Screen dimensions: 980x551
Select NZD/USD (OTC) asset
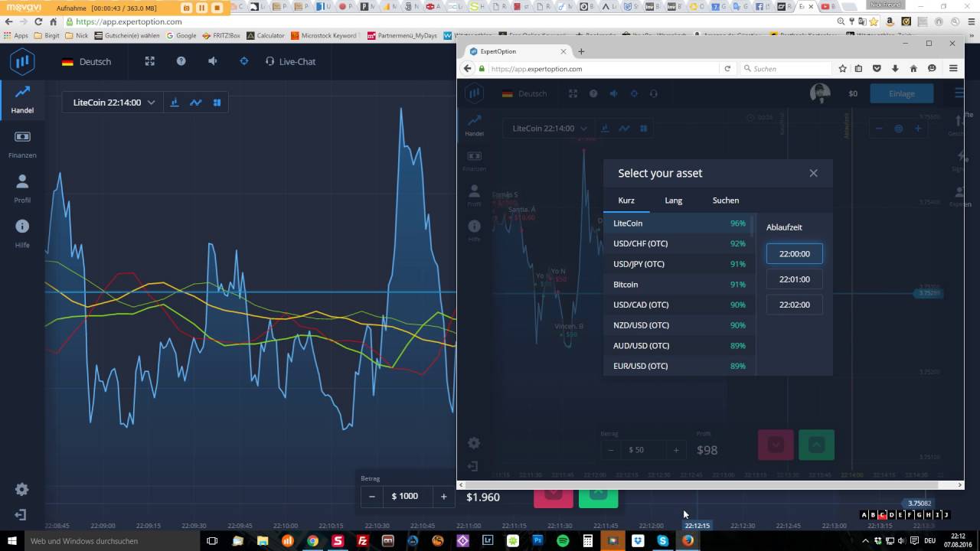(x=678, y=325)
